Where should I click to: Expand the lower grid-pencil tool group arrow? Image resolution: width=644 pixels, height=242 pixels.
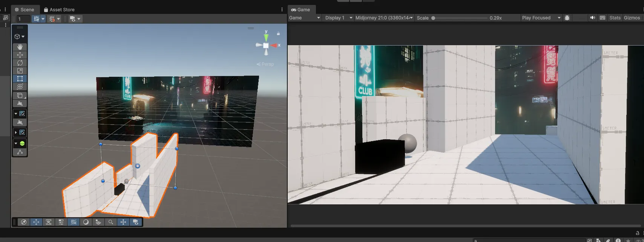(x=16, y=132)
